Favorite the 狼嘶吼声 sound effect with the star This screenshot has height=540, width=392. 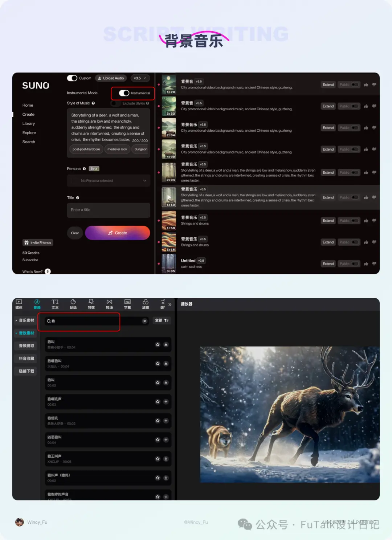click(x=158, y=402)
